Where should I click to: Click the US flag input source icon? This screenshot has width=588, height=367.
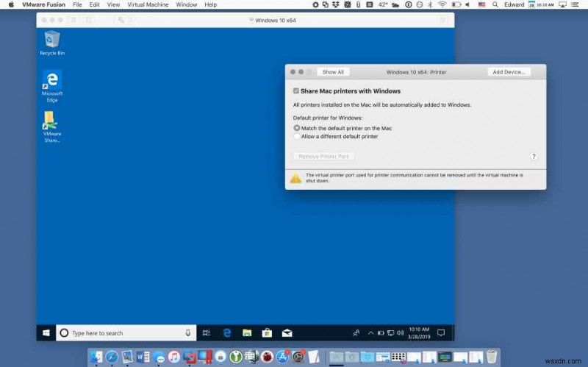click(482, 4)
